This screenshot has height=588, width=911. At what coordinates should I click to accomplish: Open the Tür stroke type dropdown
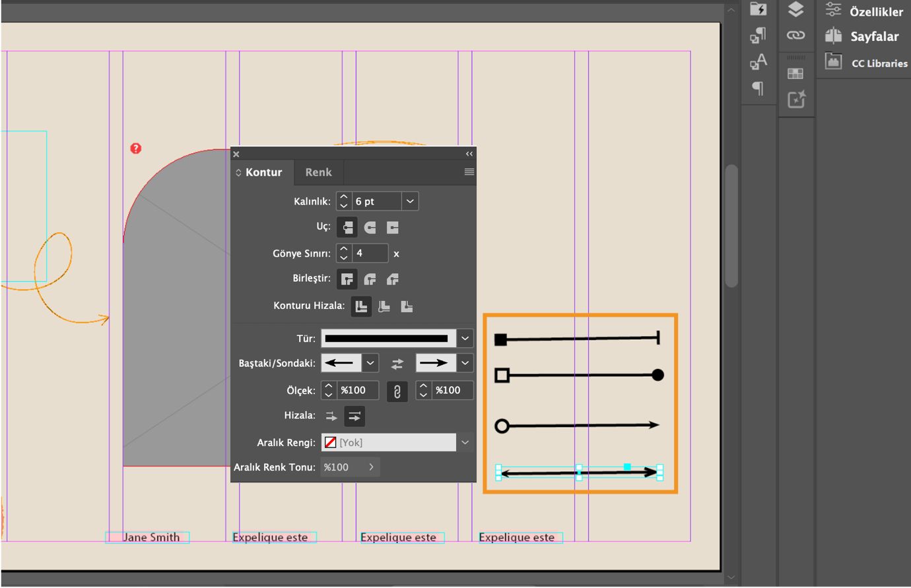pyautogui.click(x=465, y=339)
